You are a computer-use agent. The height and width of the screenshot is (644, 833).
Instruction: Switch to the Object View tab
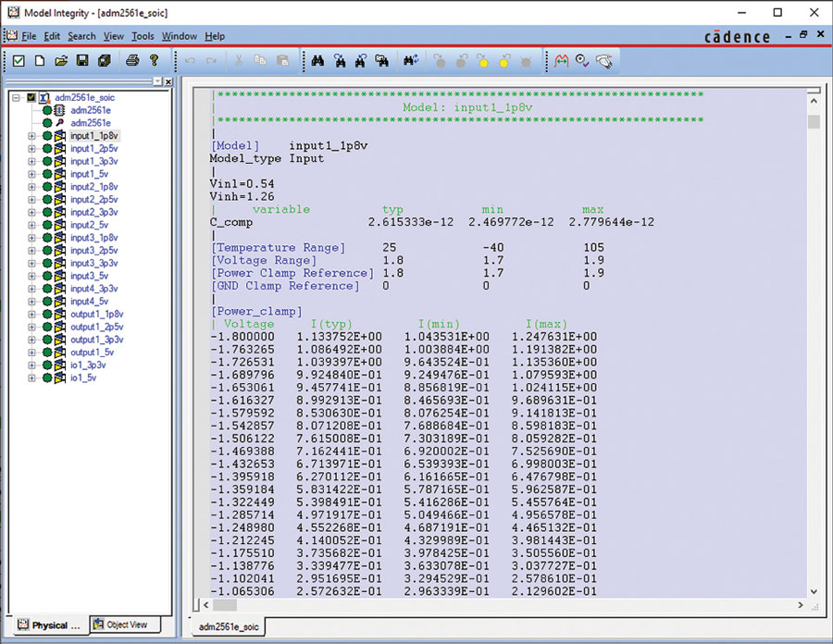127,625
